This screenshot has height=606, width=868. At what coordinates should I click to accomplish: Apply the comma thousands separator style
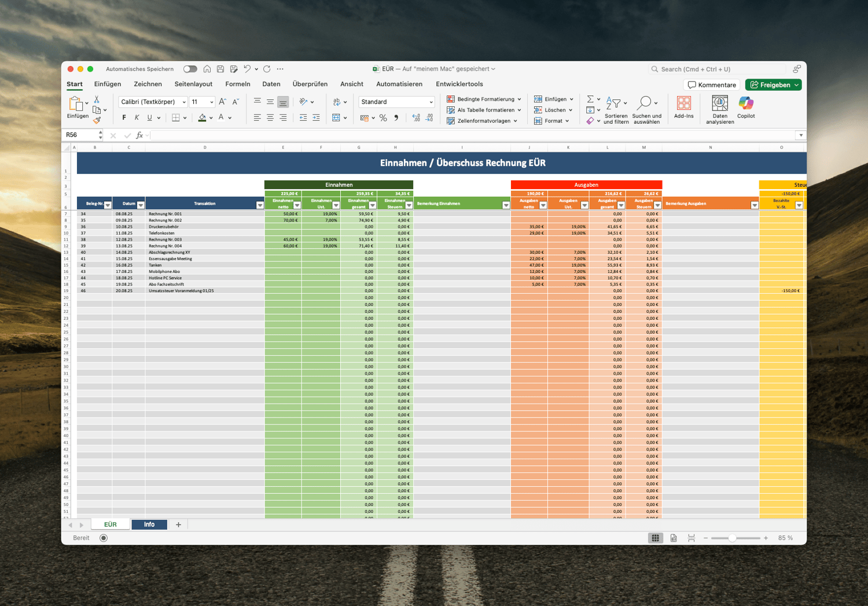pyautogui.click(x=396, y=118)
